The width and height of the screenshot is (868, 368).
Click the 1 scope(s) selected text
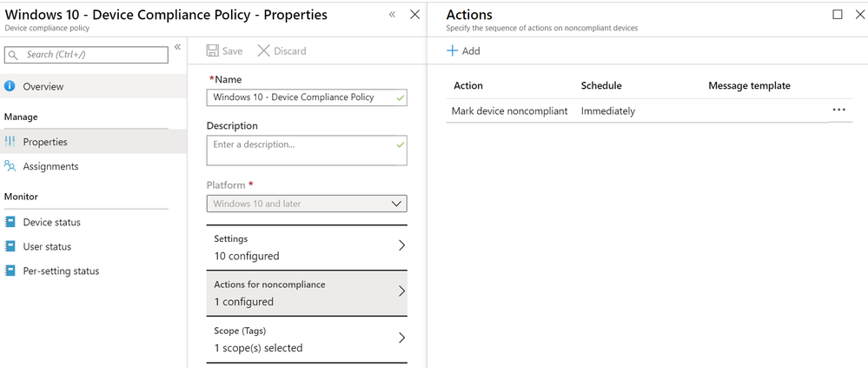coord(259,348)
